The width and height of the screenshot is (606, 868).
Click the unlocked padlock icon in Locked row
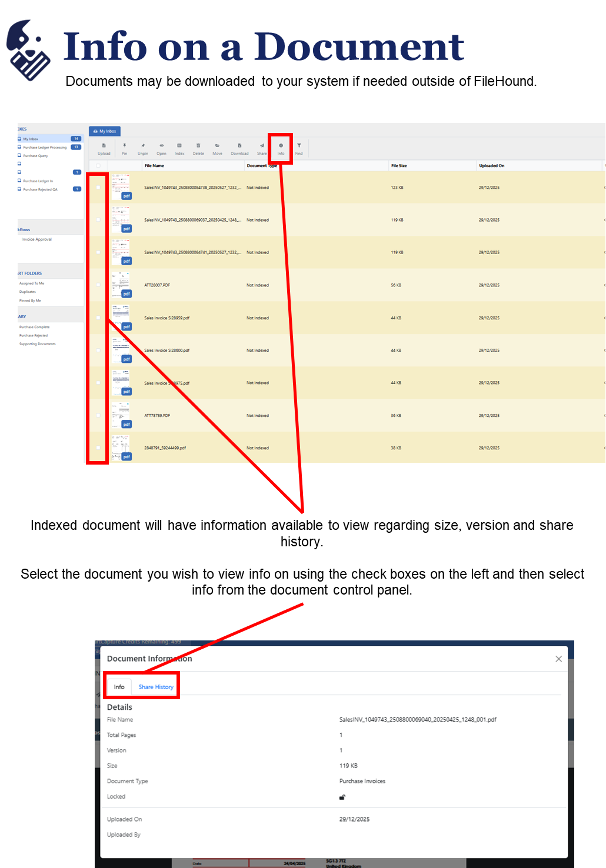tap(342, 797)
